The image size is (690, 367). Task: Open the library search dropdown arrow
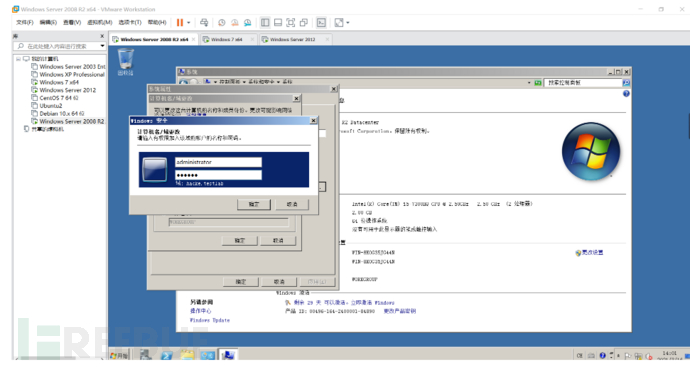coord(102,46)
